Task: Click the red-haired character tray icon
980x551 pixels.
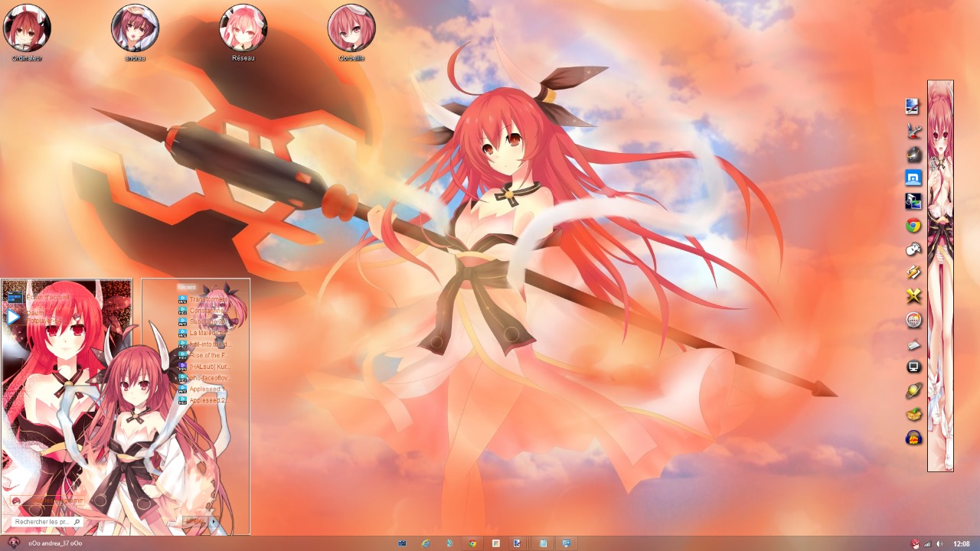Action: [x=914, y=543]
